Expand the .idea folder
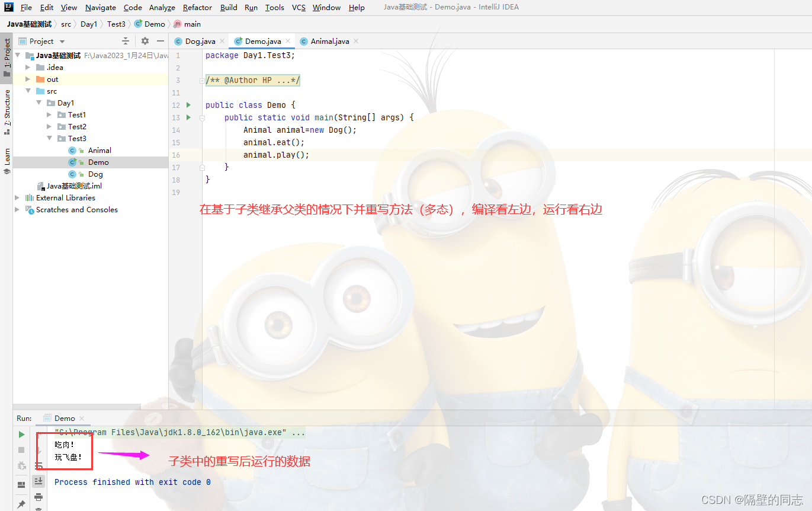 (28, 67)
